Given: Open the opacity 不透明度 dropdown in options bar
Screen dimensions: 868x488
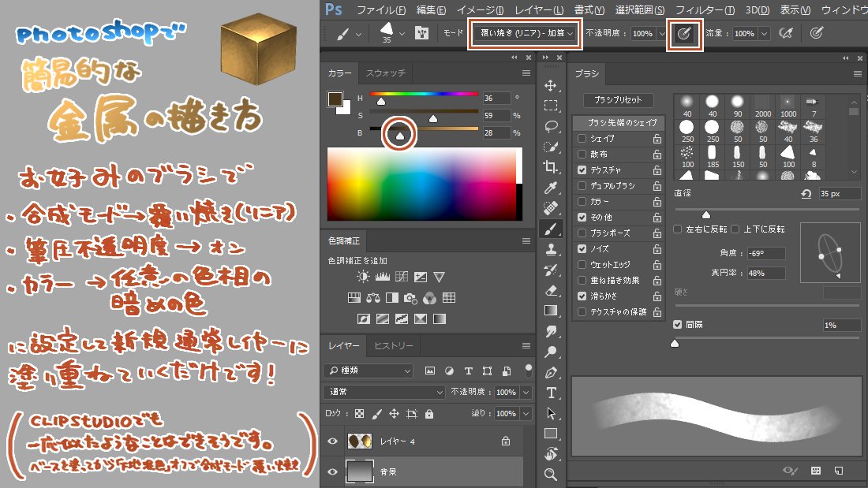Looking at the screenshot, I should pos(661,34).
